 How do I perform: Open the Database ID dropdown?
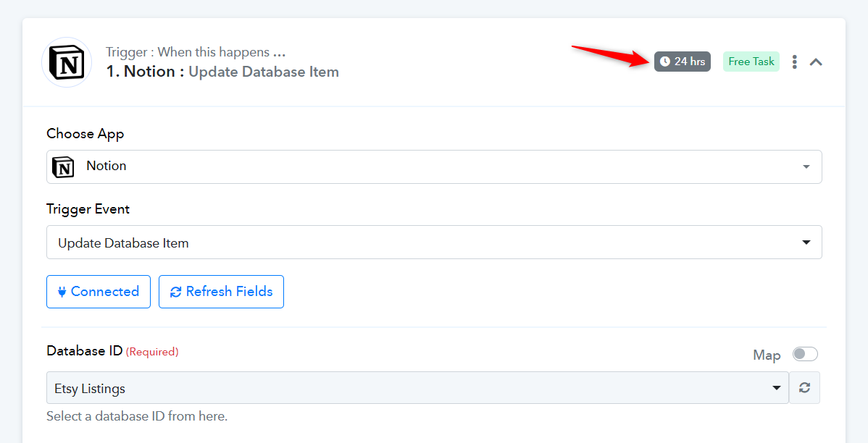417,389
